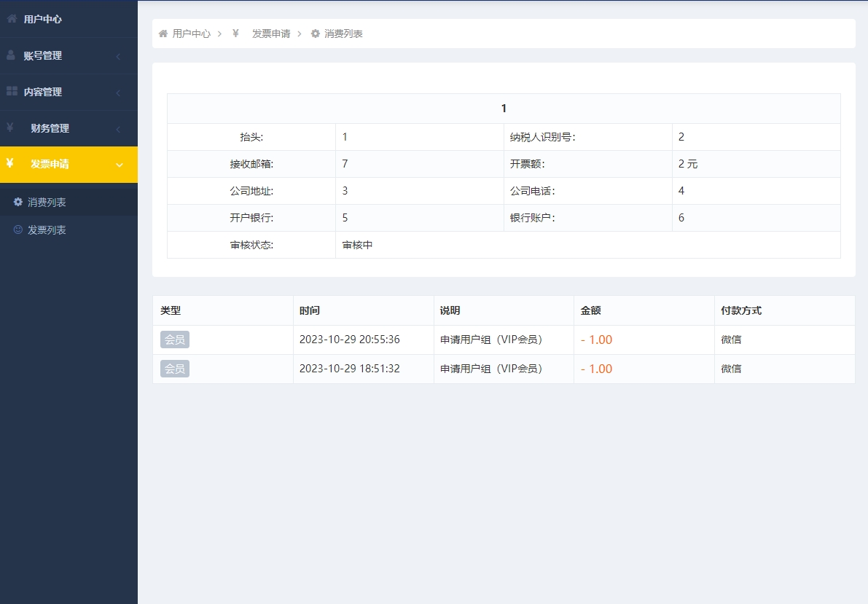Click the smiley icon beside 发票列表

(18, 230)
